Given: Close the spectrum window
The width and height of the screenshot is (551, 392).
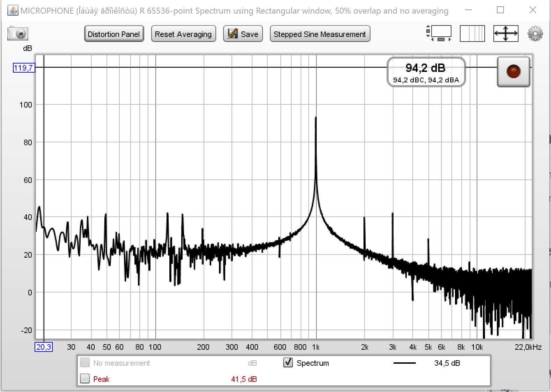Looking at the screenshot, I should [x=532, y=10].
